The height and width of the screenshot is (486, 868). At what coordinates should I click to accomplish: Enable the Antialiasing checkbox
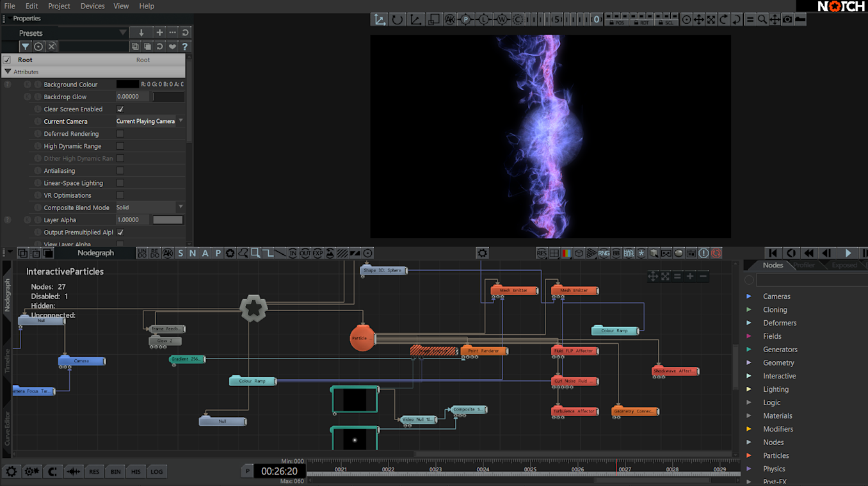click(x=120, y=171)
